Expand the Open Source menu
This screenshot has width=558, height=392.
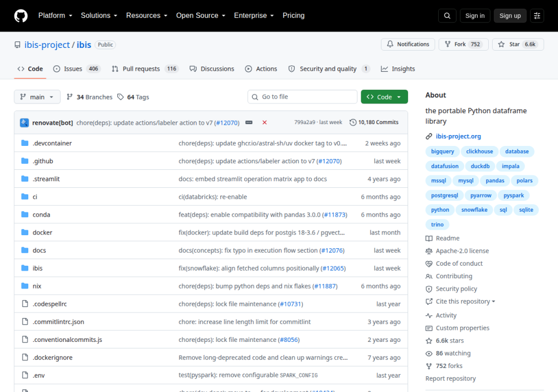201,16
